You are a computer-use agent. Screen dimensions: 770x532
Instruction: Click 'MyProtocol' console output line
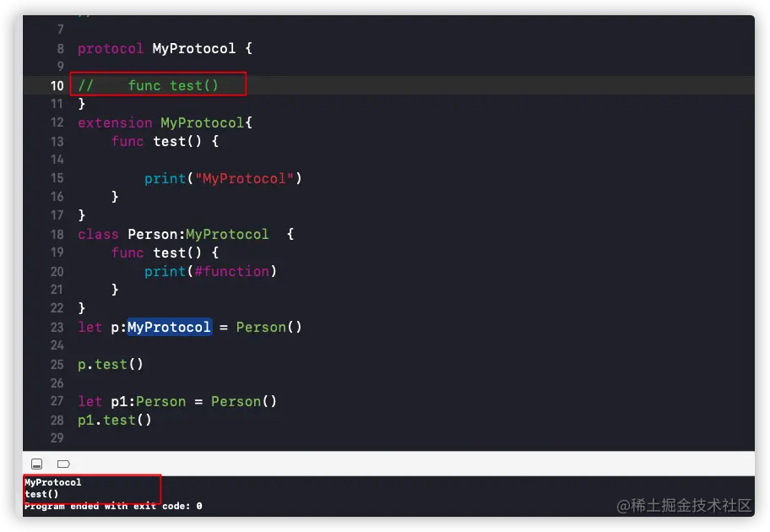click(x=53, y=482)
